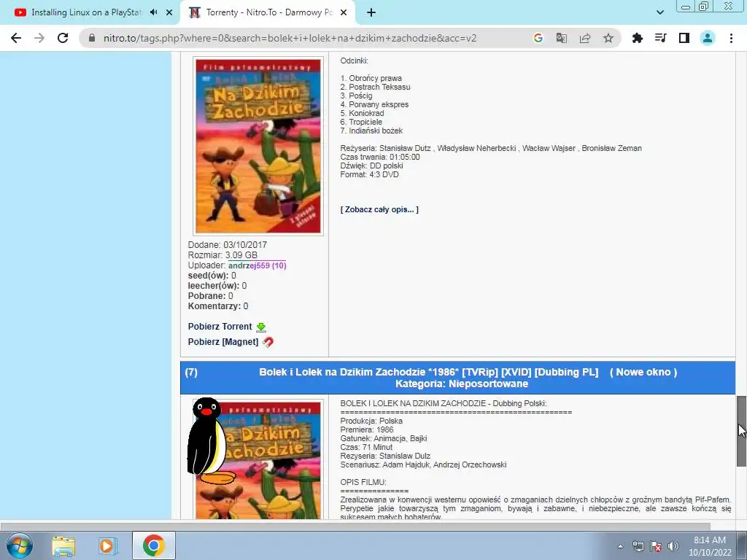
Task: Go back using the browser back arrow
Action: click(16, 38)
